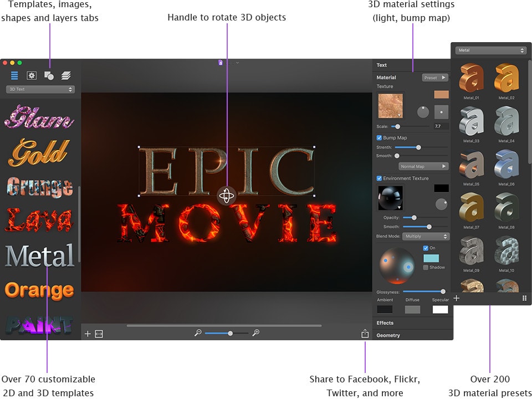This screenshot has height=399, width=532.
Task: Open the Metal dropdown atop the presets panel
Action: click(x=491, y=50)
